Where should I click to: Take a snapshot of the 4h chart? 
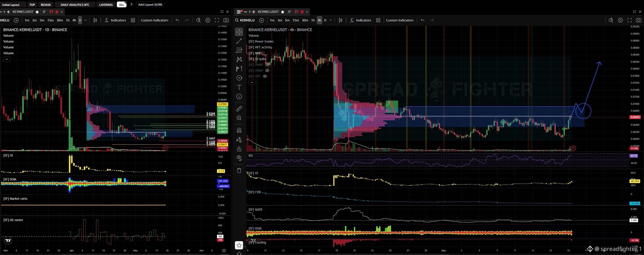coord(639,20)
